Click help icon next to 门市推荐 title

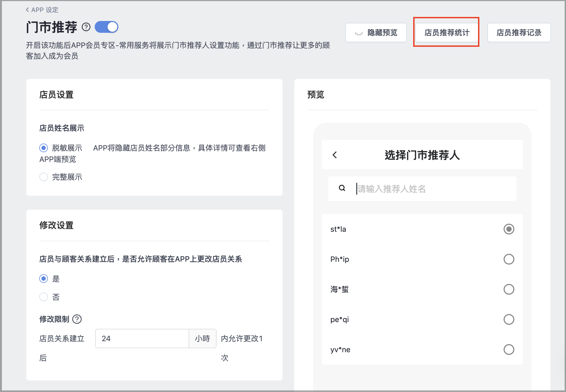pyautogui.click(x=86, y=27)
